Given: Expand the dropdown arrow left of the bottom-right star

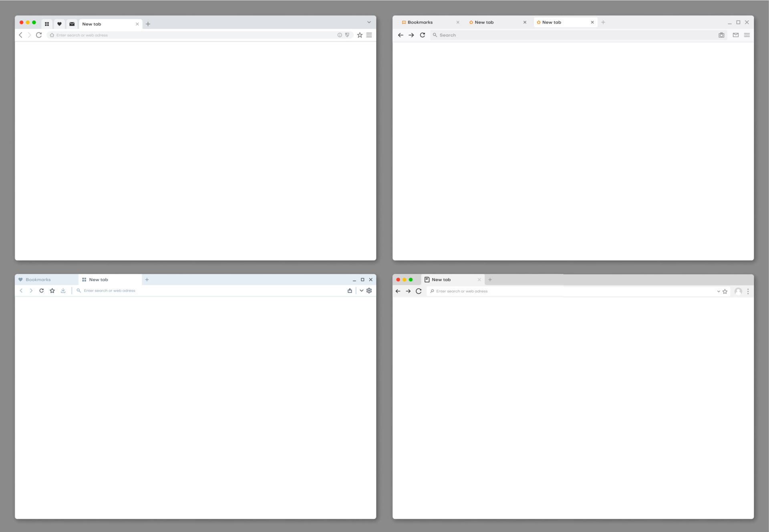Looking at the screenshot, I should click(718, 291).
